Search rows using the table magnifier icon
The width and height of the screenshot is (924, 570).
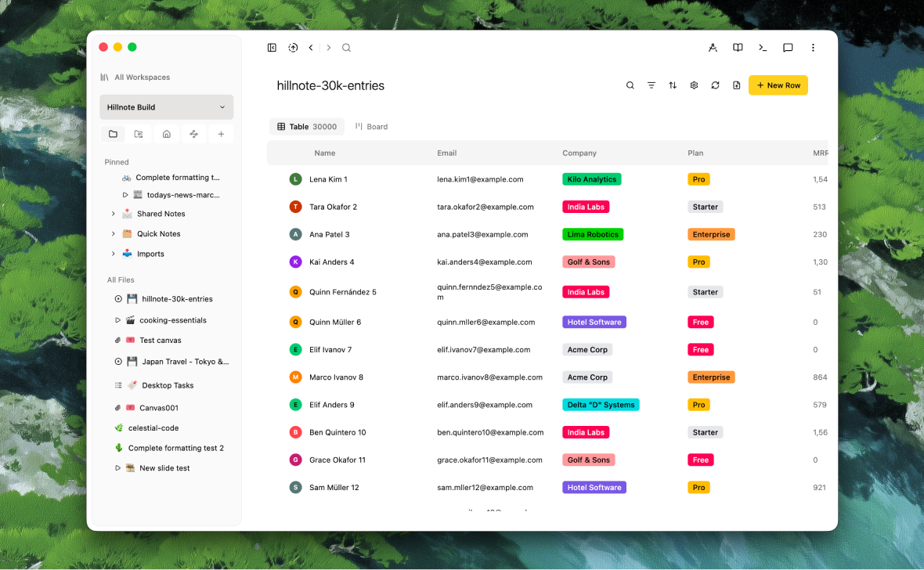(x=630, y=85)
